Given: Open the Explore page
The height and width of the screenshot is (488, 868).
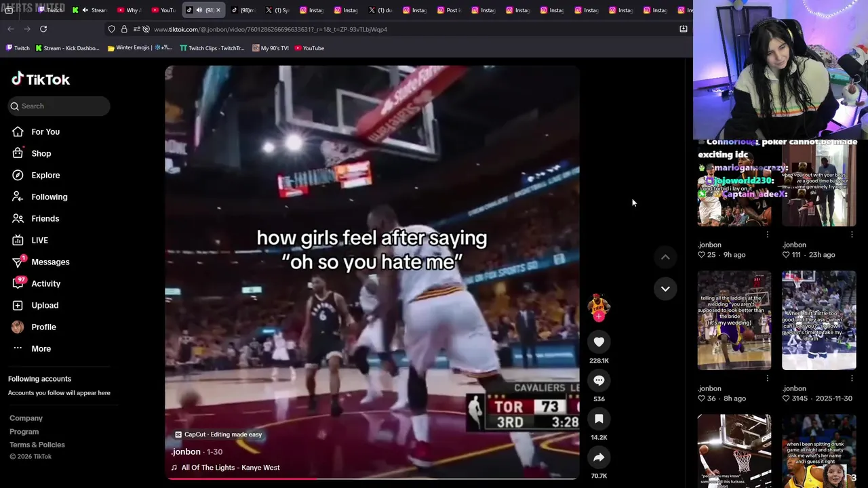Looking at the screenshot, I should point(37,175).
